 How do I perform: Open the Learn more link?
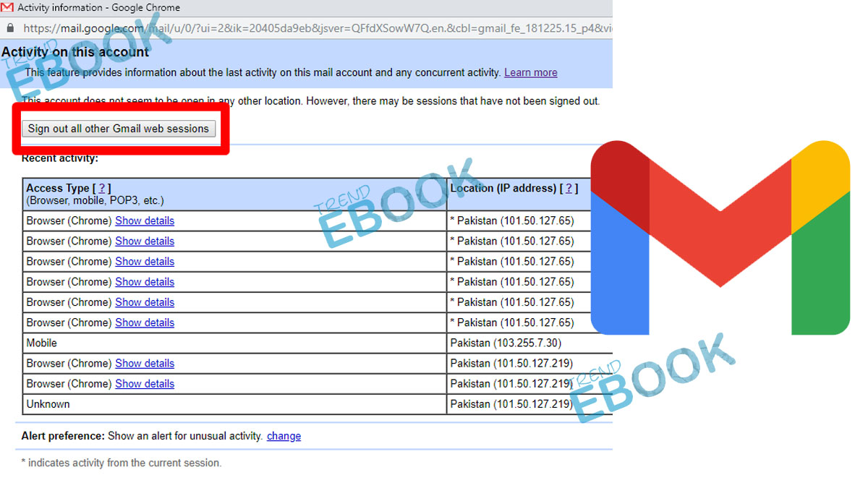click(x=531, y=72)
